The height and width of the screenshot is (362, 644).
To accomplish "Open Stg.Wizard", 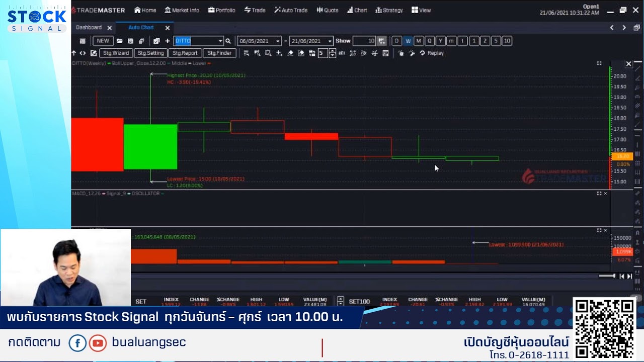I will (116, 53).
